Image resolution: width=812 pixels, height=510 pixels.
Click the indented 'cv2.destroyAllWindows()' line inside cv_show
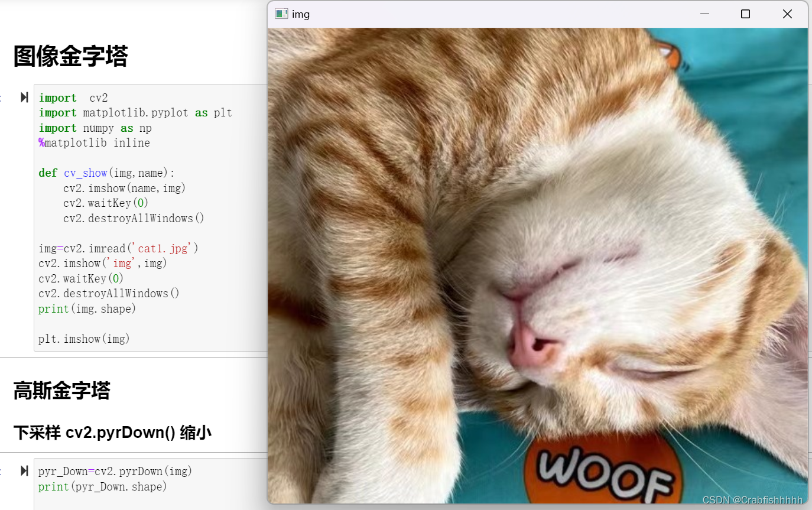(x=134, y=218)
